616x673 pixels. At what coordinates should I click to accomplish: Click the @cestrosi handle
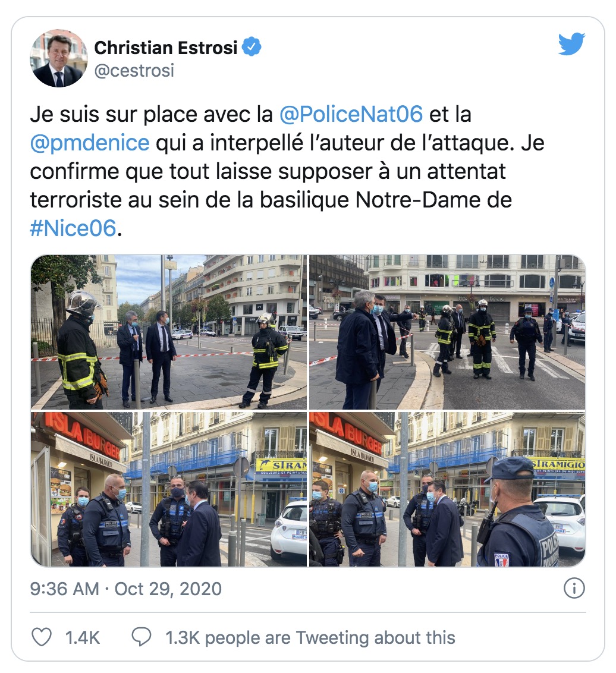[134, 70]
